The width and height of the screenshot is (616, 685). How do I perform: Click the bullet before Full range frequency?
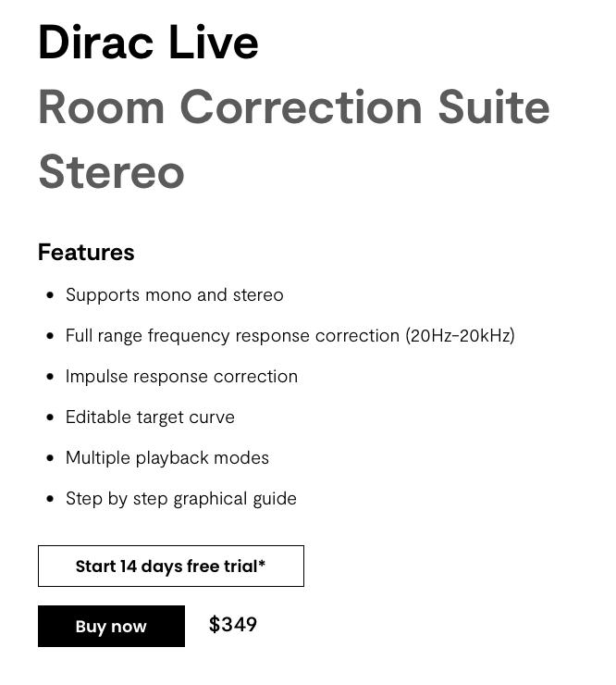pos(50,336)
